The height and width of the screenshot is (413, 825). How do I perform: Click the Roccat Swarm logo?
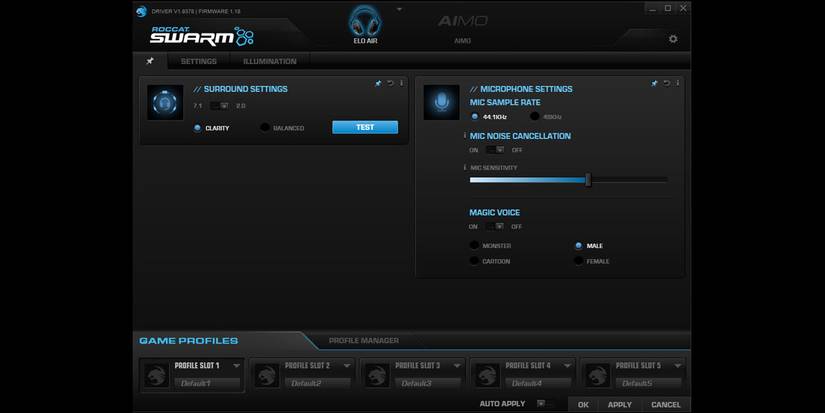202,36
